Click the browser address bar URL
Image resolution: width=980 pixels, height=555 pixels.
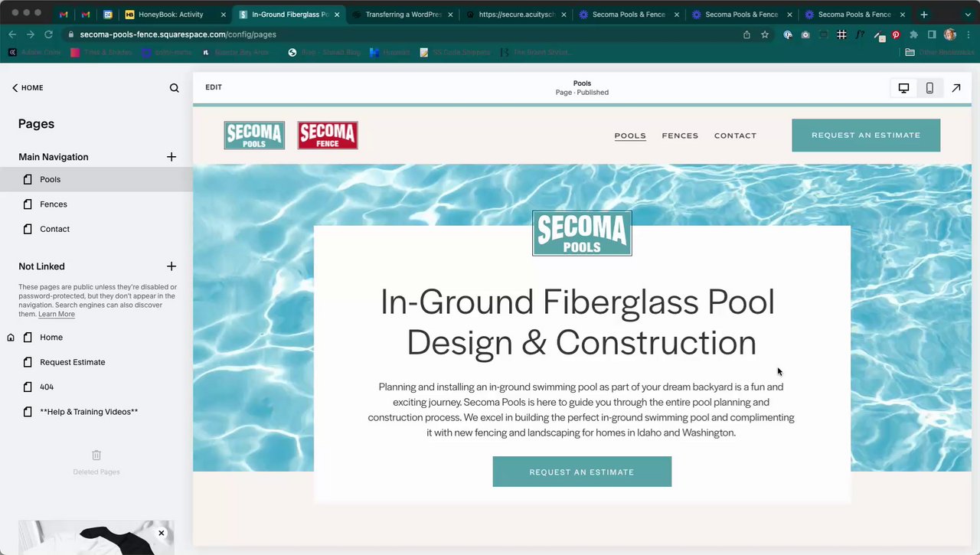tap(178, 34)
